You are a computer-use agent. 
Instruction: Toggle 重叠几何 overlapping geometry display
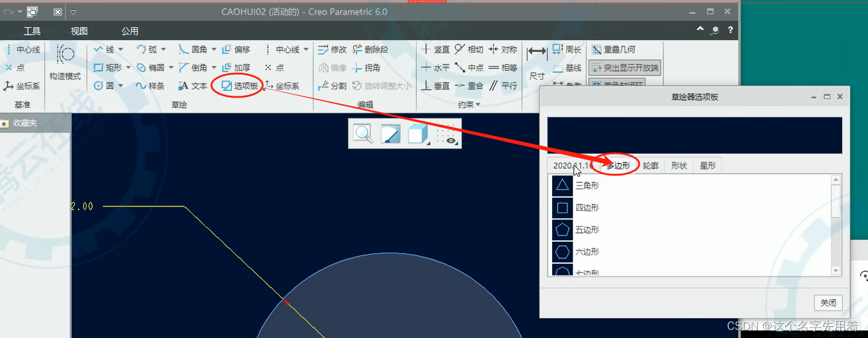613,49
